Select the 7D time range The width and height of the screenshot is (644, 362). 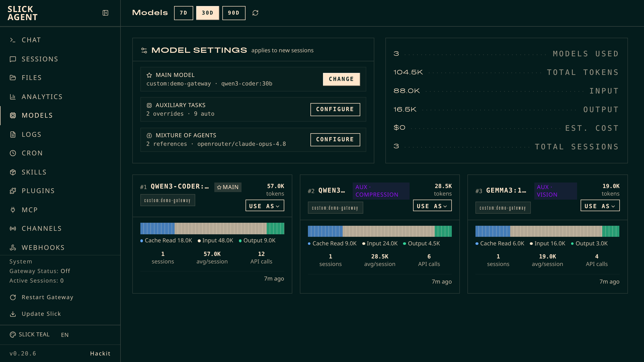click(x=184, y=13)
